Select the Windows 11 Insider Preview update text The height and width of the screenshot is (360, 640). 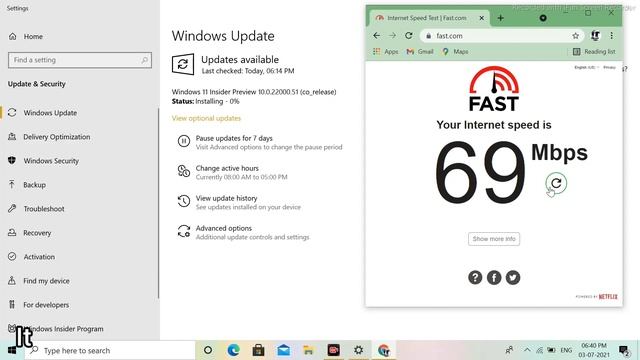(254, 92)
